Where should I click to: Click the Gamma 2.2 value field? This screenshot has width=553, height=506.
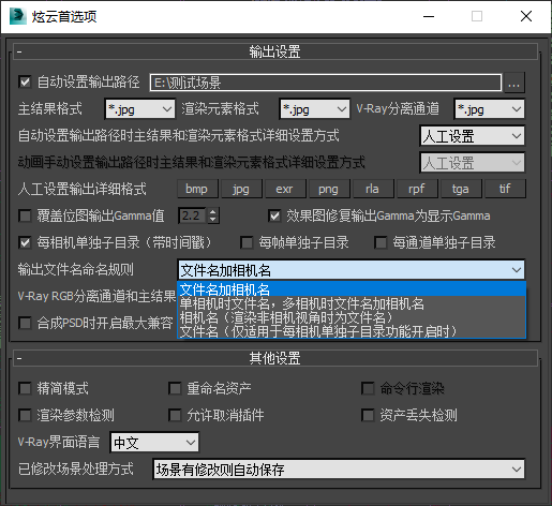[x=193, y=215]
